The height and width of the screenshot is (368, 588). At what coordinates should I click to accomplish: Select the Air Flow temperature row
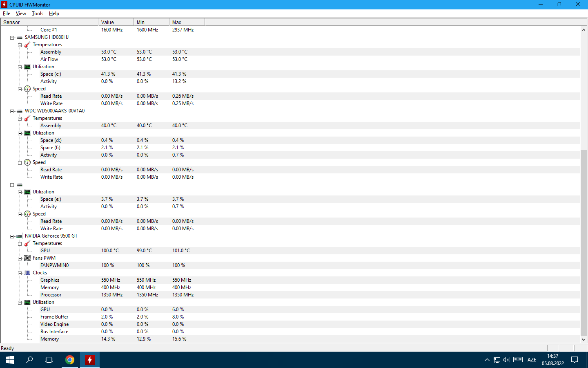click(290, 59)
